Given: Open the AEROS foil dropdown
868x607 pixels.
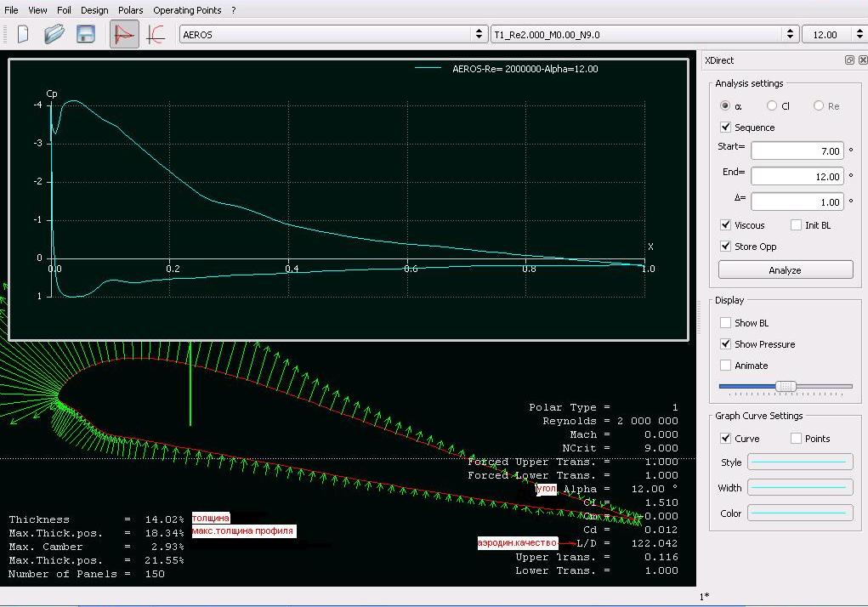Looking at the screenshot, I should tap(332, 34).
